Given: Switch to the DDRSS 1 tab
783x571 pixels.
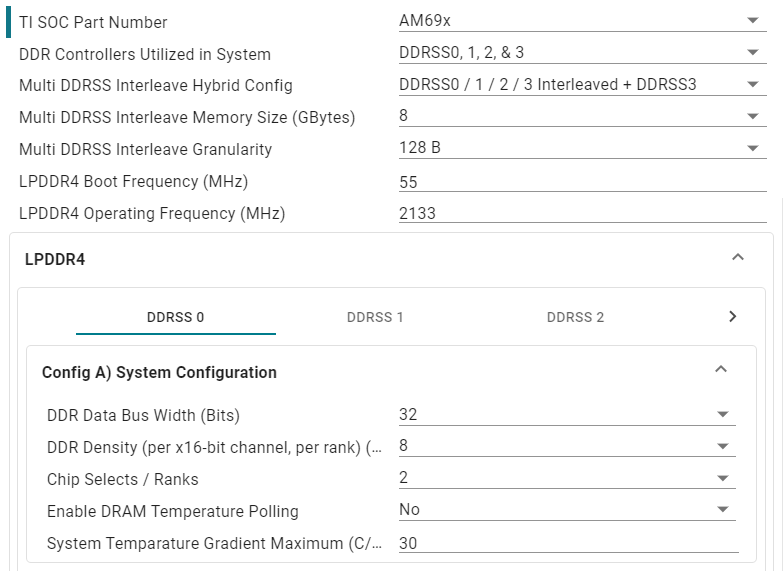Looking at the screenshot, I should [375, 317].
